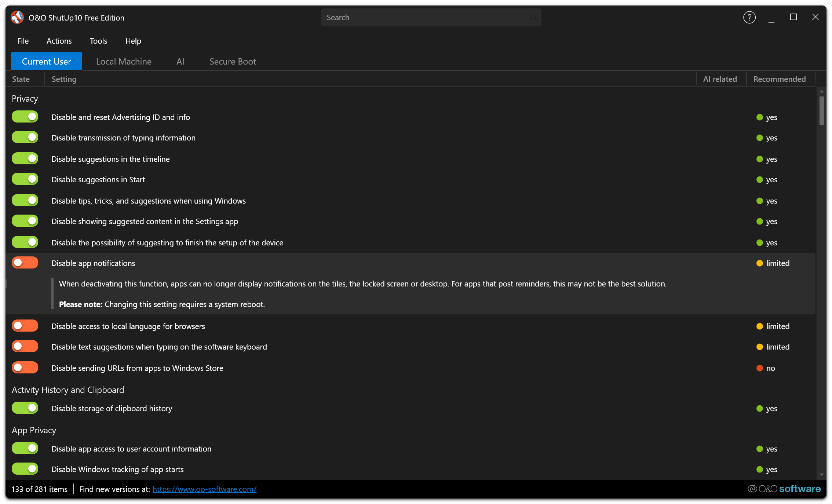
Task: Open the oo-software.com link
Action: pyautogui.click(x=204, y=489)
